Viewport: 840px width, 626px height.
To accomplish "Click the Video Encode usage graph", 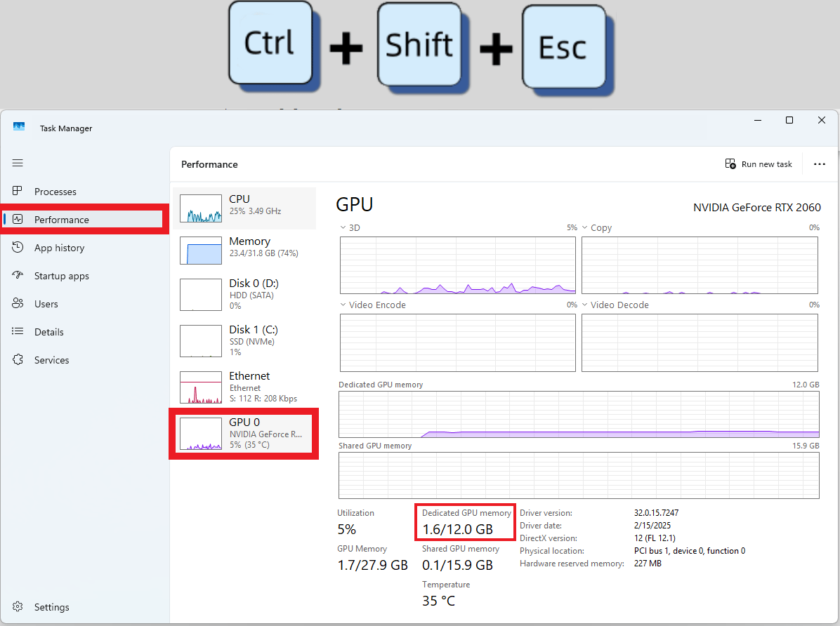I will coord(457,342).
